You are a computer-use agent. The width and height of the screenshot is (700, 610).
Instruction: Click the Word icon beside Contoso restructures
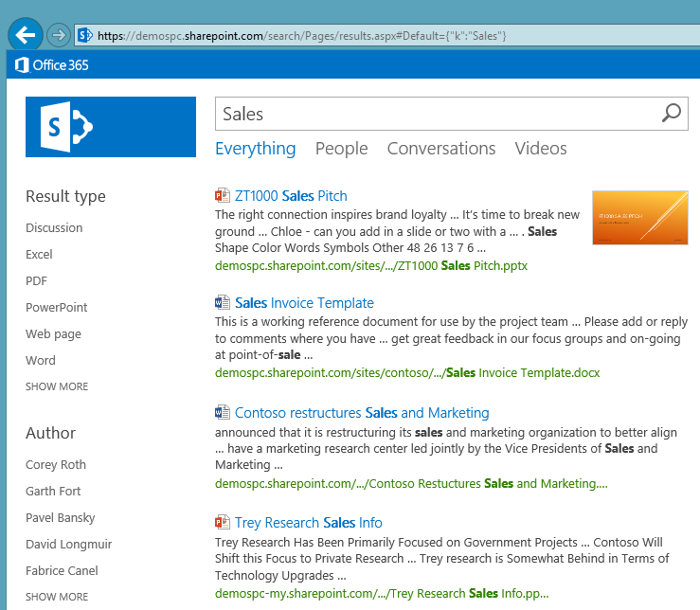click(223, 412)
